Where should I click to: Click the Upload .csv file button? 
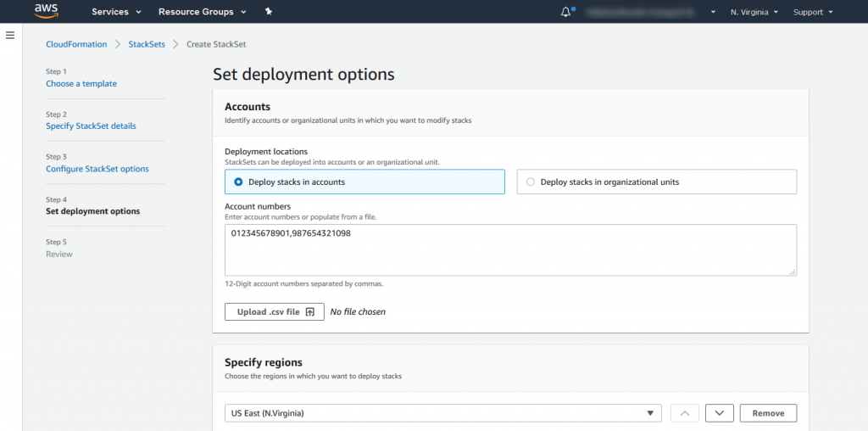point(274,312)
